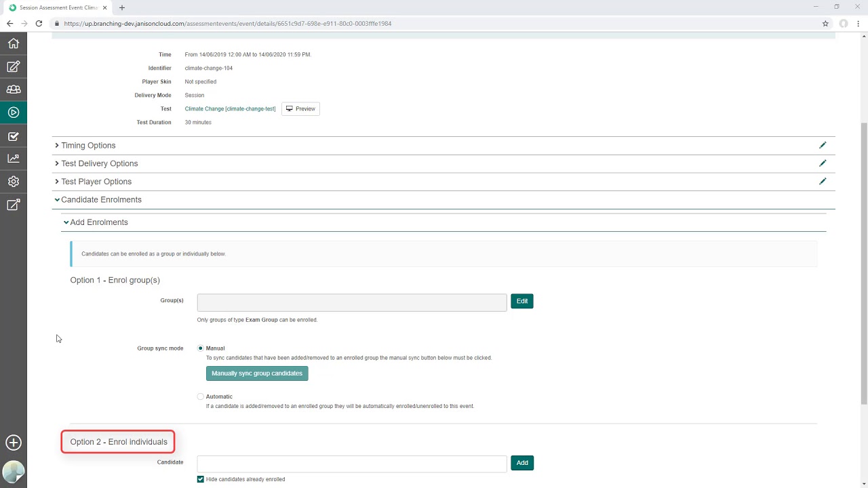
Task: Expand Test Delivery Options section
Action: pos(96,163)
